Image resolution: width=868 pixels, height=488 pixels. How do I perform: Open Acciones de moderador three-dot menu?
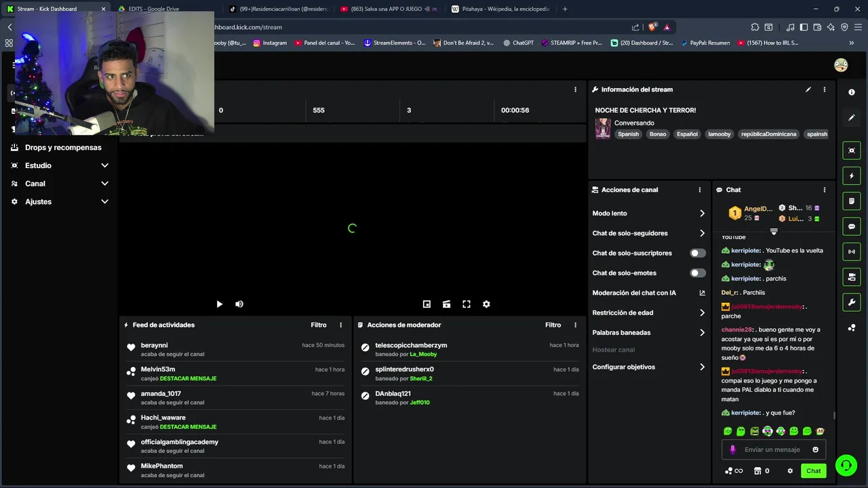575,325
